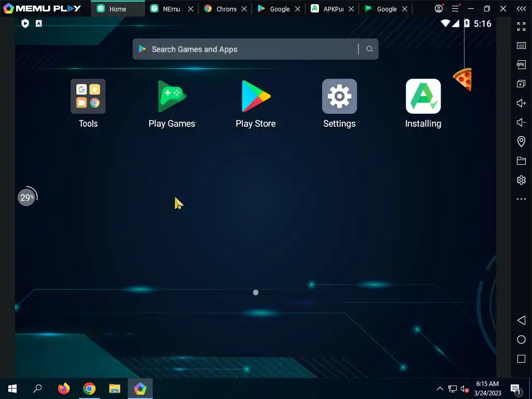The height and width of the screenshot is (399, 532).
Task: Open the MEmu hamburger menu
Action: pos(455,8)
